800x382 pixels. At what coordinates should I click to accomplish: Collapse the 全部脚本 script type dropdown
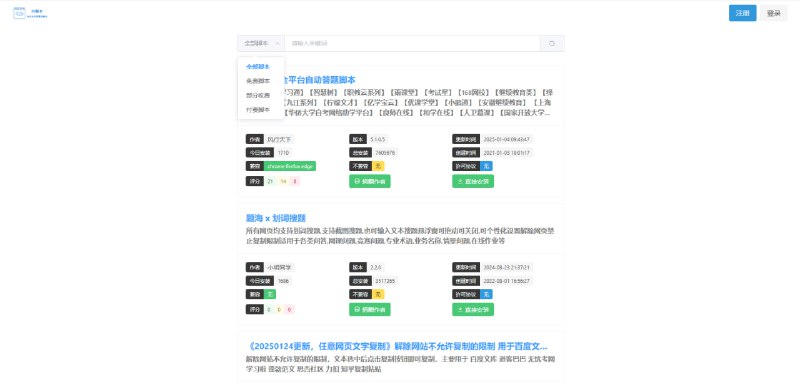tap(261, 43)
